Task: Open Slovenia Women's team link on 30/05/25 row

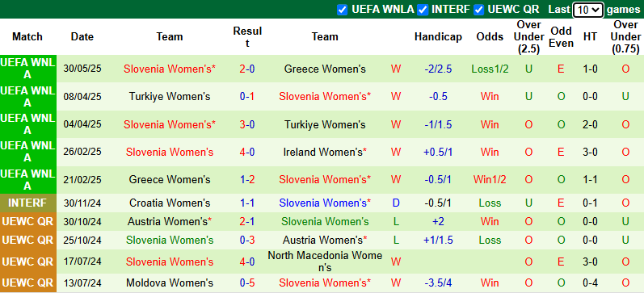Action: coord(170,69)
